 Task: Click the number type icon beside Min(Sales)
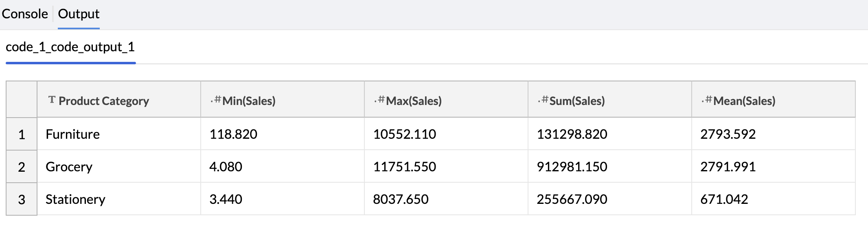(216, 100)
